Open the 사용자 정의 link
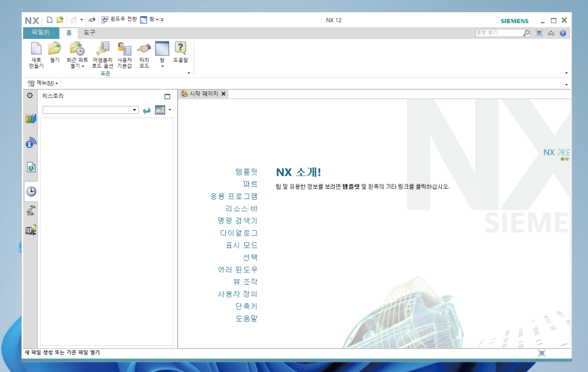The image size is (588, 372). click(238, 294)
